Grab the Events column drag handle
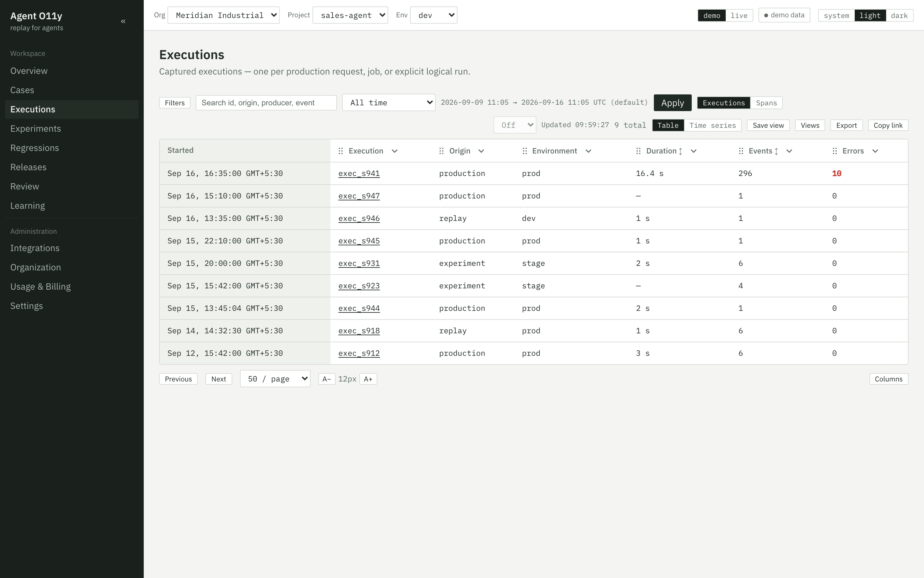Screen dimensions: 924x578 pyautogui.click(x=741, y=151)
